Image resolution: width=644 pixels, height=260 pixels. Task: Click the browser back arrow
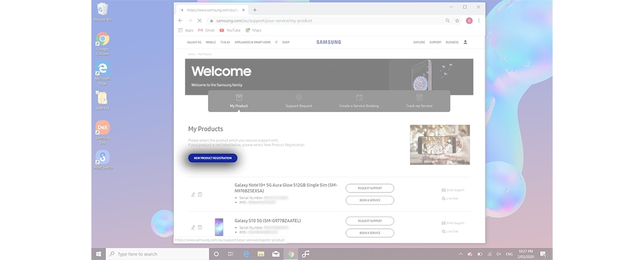[x=180, y=21]
